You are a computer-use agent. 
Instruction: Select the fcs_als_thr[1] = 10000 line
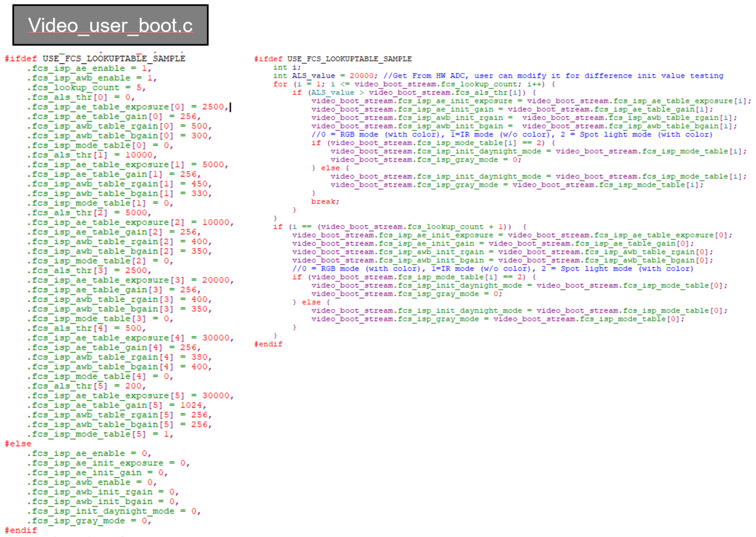coord(91,155)
